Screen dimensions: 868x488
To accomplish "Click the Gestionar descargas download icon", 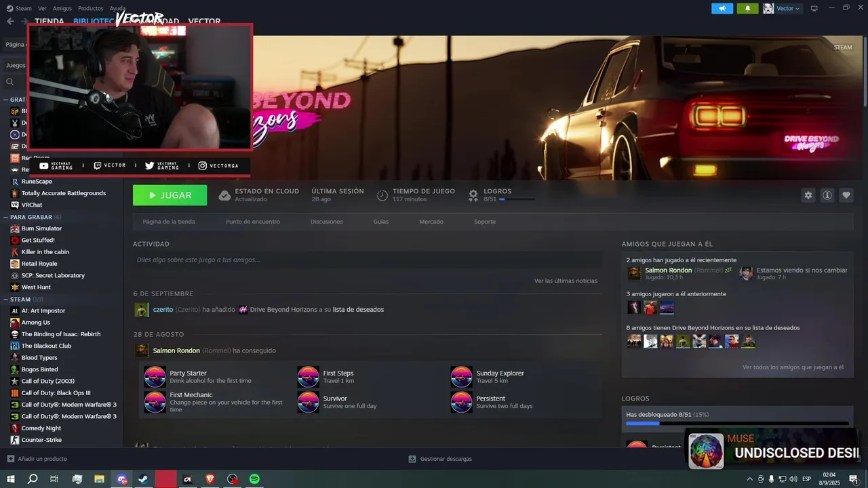I will click(412, 459).
